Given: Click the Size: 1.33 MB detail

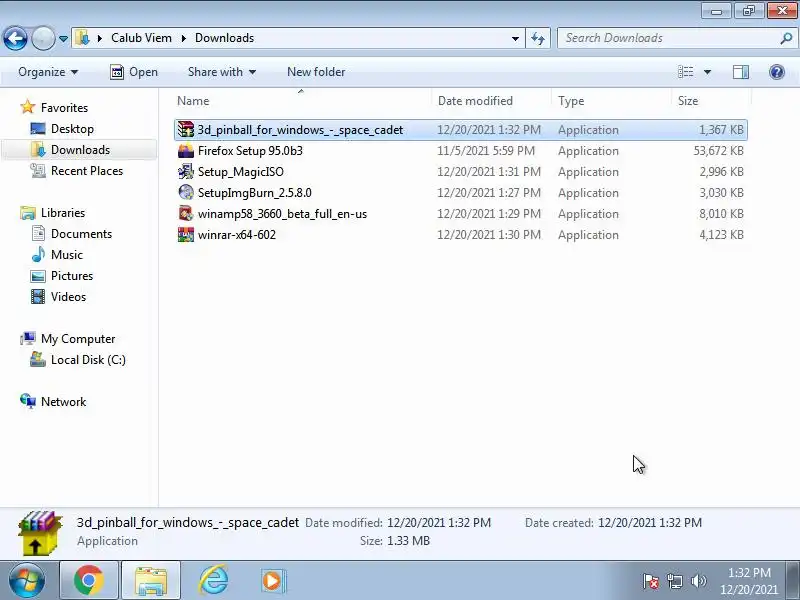Looking at the screenshot, I should pos(395,541).
